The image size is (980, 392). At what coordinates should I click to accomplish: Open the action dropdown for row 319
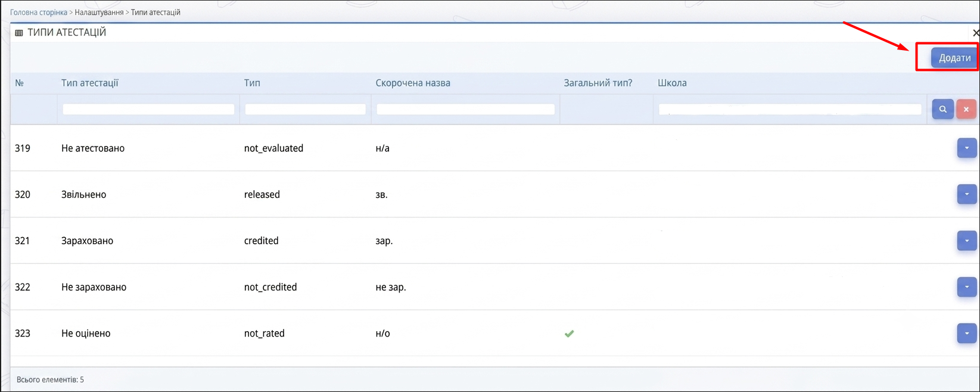(x=966, y=148)
